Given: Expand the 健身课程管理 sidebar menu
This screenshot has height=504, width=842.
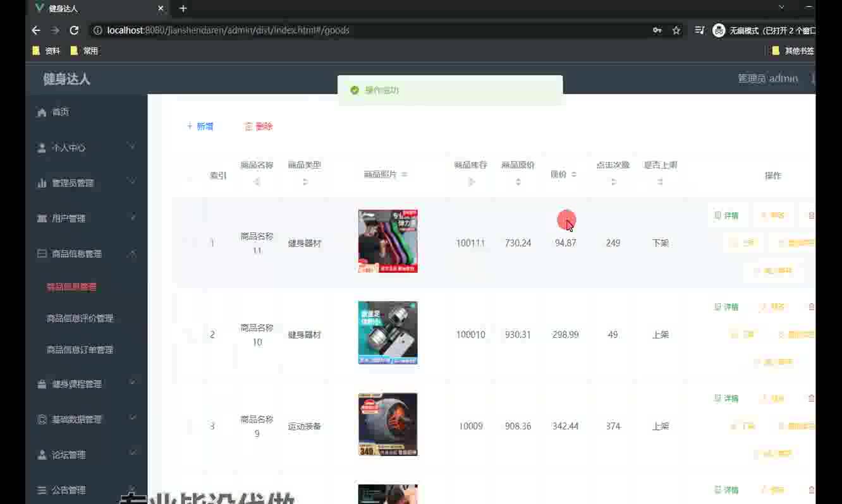Looking at the screenshot, I should click(x=86, y=383).
